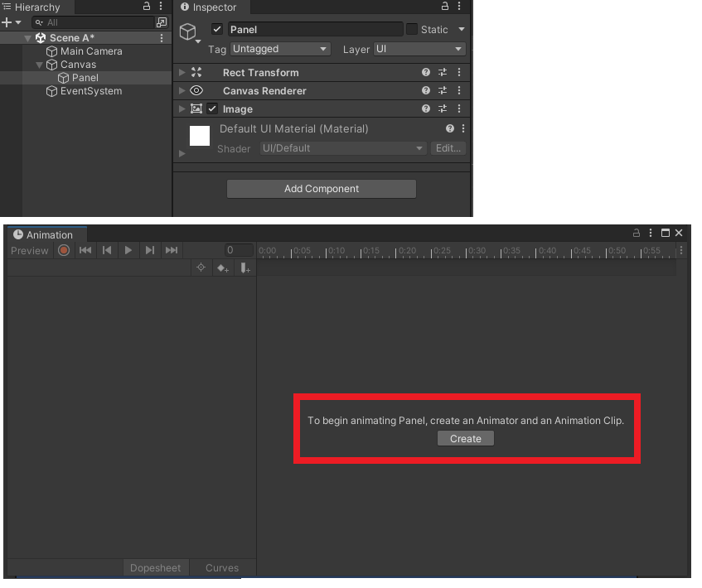Click the Panel GameObject cube icon

click(187, 31)
